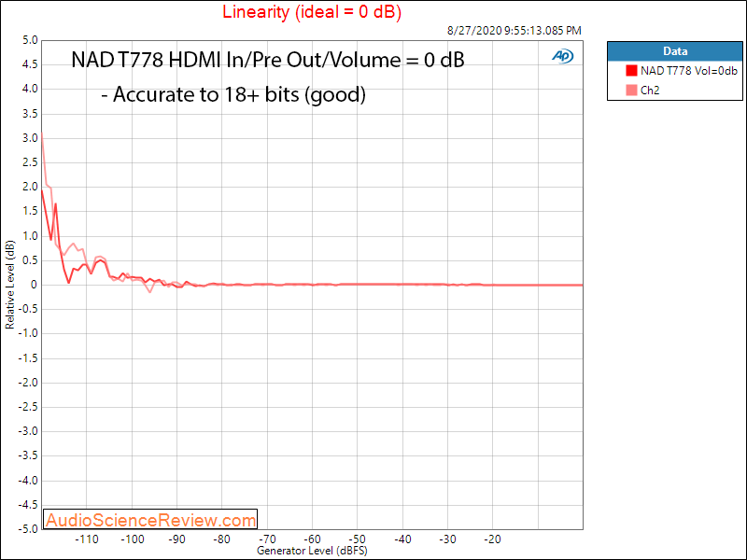The width and height of the screenshot is (747, 560).
Task: Click the 0 tick on the vertical axis
Action: tap(34, 285)
